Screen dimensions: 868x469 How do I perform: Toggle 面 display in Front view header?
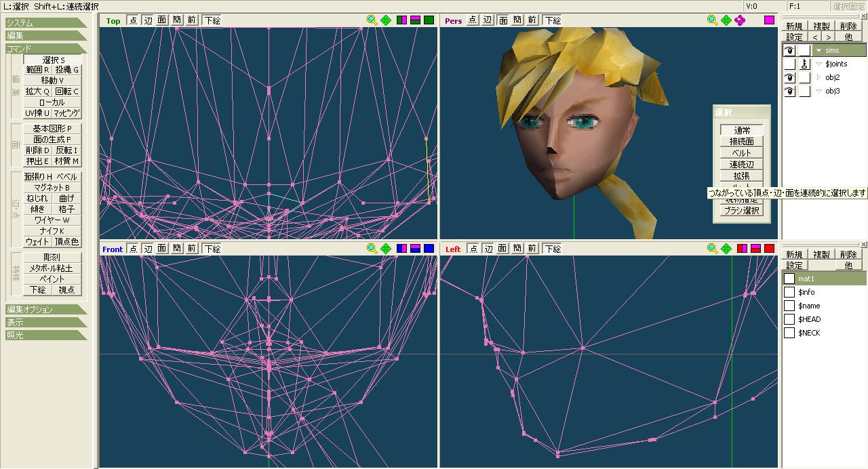[x=162, y=249]
